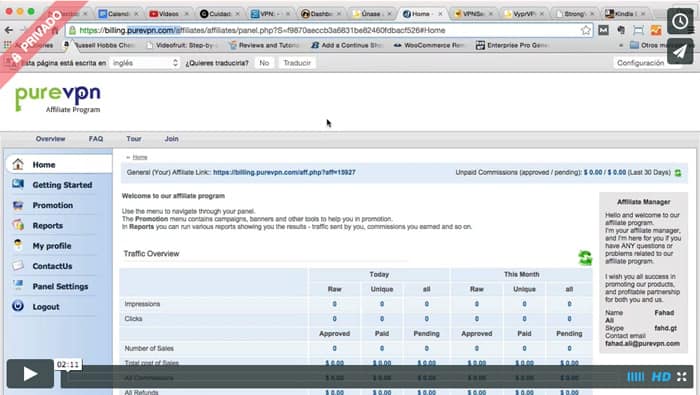Open the Join menu item

point(171,139)
